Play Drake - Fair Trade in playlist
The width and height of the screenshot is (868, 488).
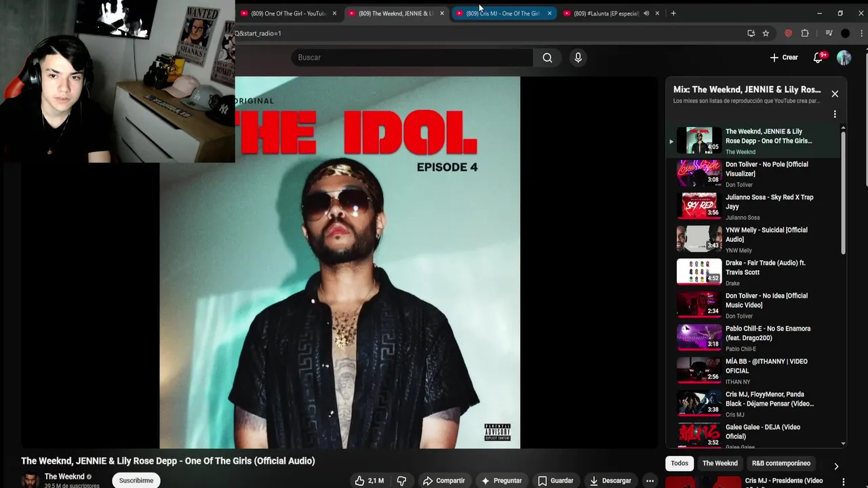coord(753,272)
